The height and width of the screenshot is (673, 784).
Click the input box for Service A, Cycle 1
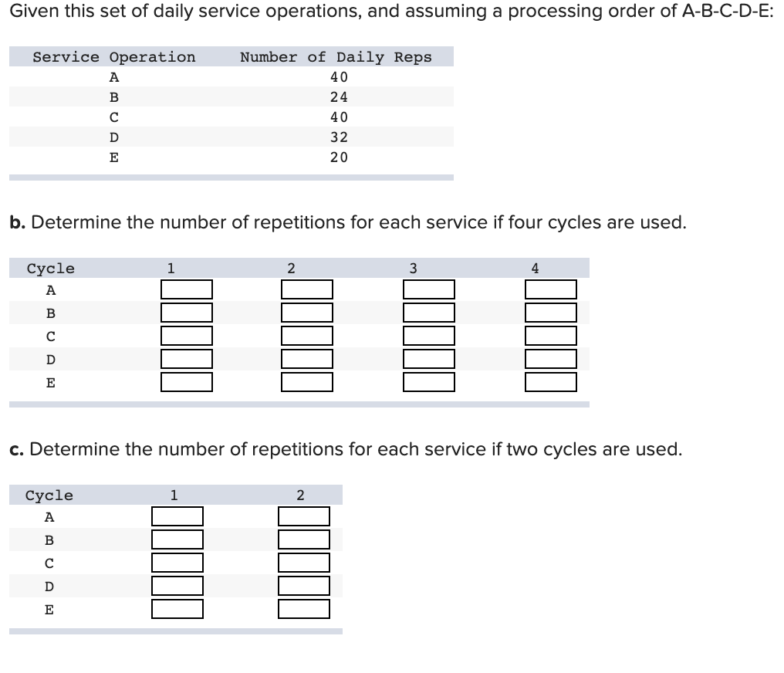click(186, 289)
